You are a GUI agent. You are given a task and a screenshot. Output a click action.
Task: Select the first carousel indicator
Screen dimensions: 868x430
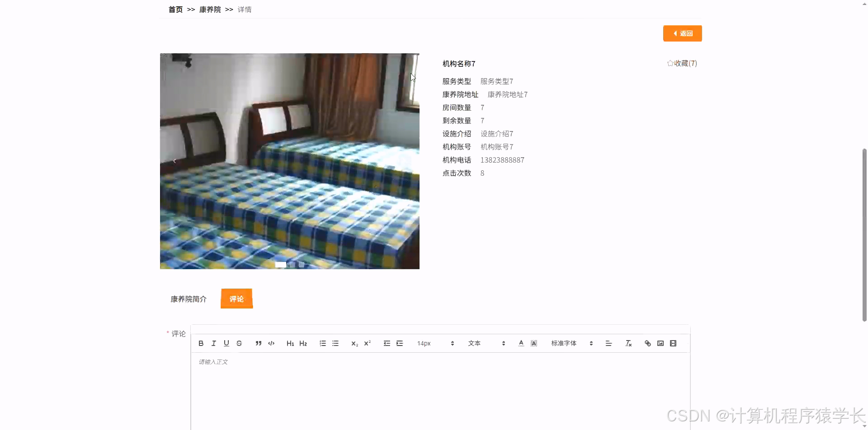[281, 265]
